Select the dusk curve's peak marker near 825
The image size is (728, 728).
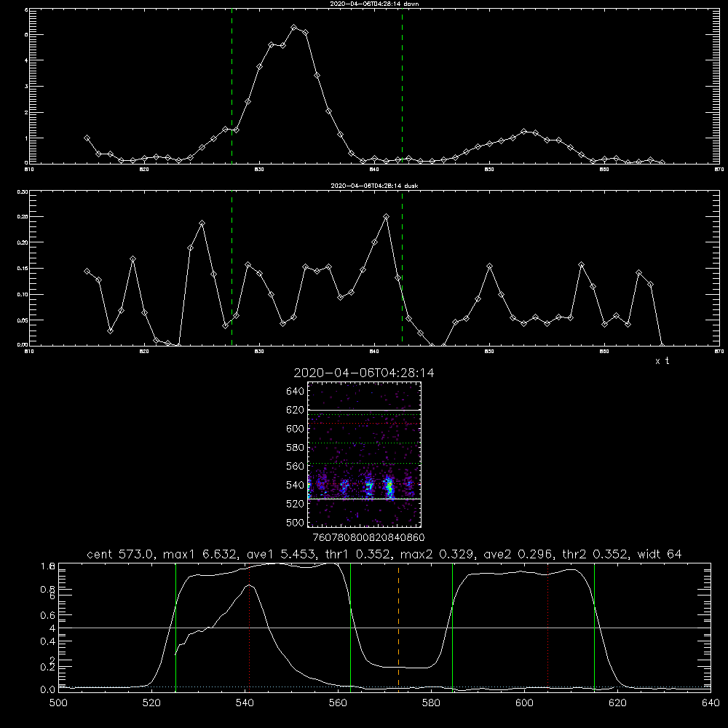pos(202,223)
